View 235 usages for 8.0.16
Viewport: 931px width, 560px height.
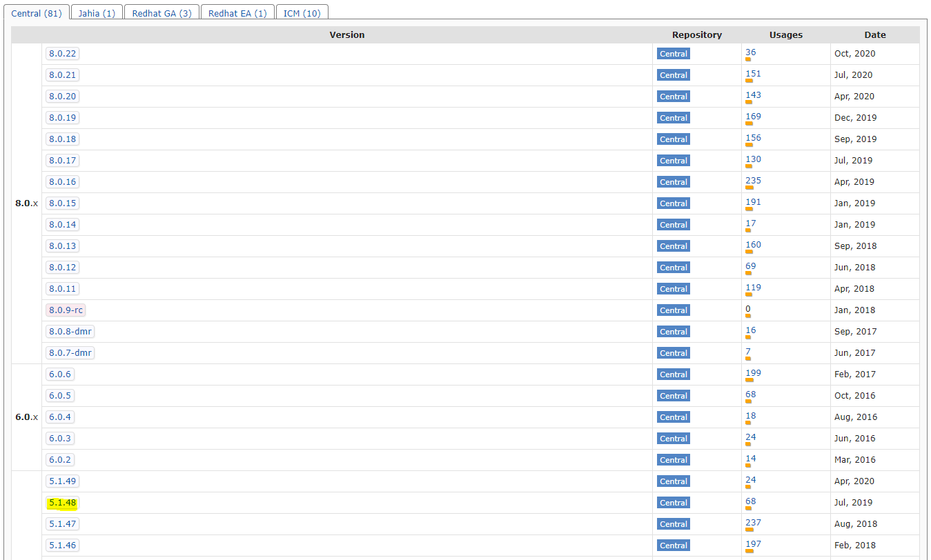point(753,181)
